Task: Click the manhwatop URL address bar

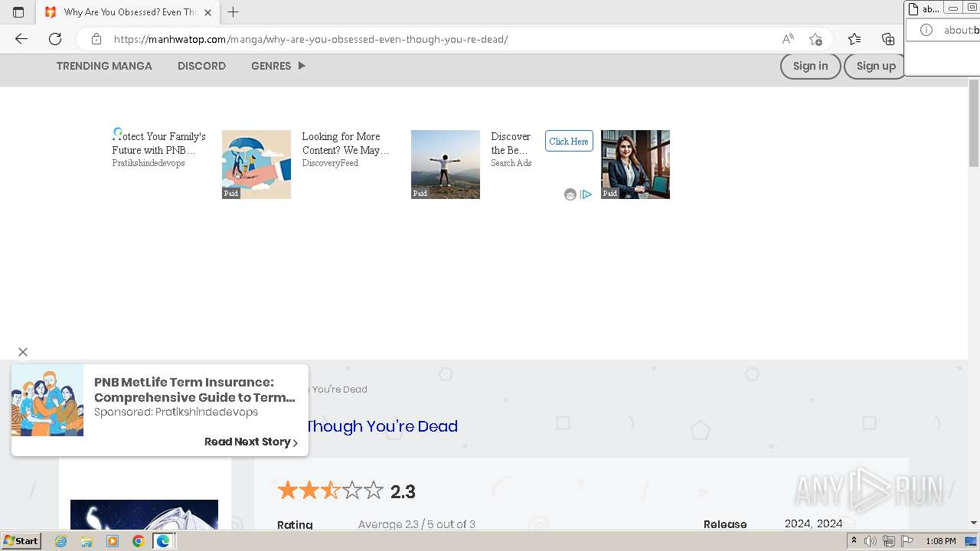Action: pos(311,39)
